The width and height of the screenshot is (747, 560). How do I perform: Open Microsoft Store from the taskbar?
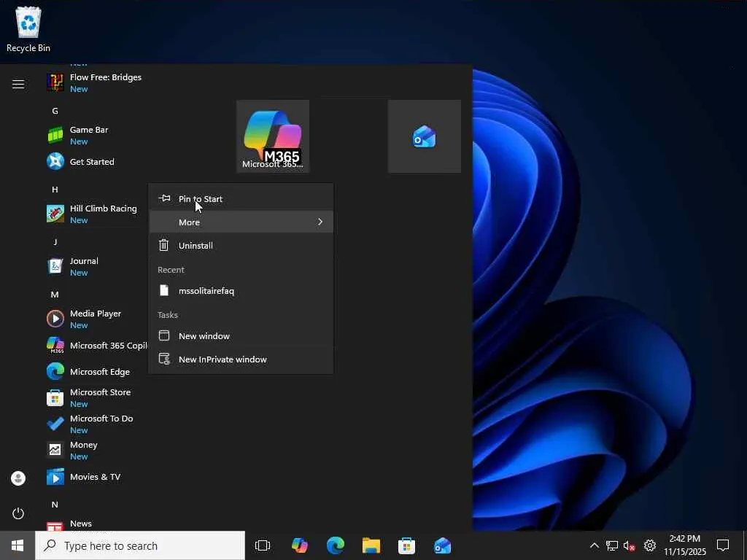click(x=407, y=545)
